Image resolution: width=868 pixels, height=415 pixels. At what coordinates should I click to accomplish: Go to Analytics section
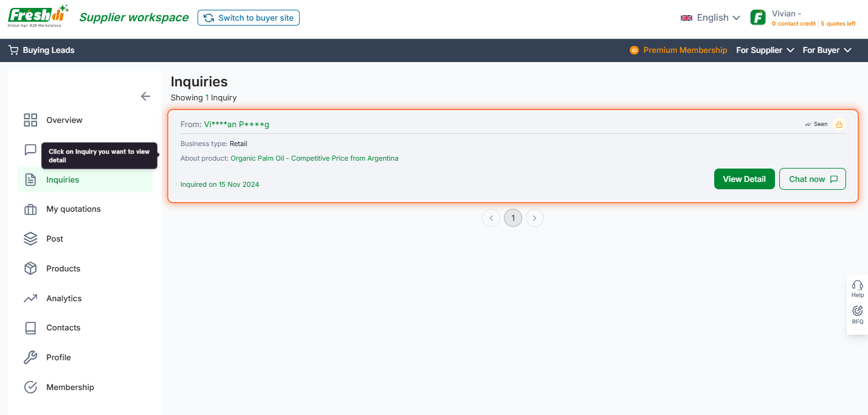point(64,298)
